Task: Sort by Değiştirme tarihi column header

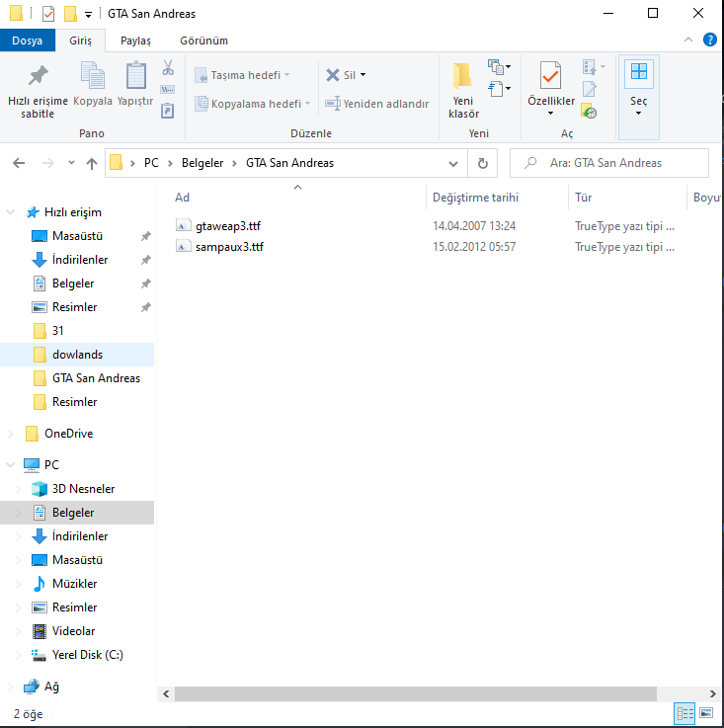Action: pos(475,198)
